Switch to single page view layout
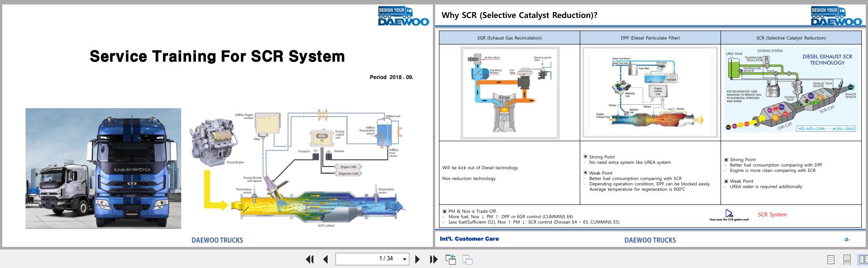The image size is (868, 268). click(x=831, y=259)
